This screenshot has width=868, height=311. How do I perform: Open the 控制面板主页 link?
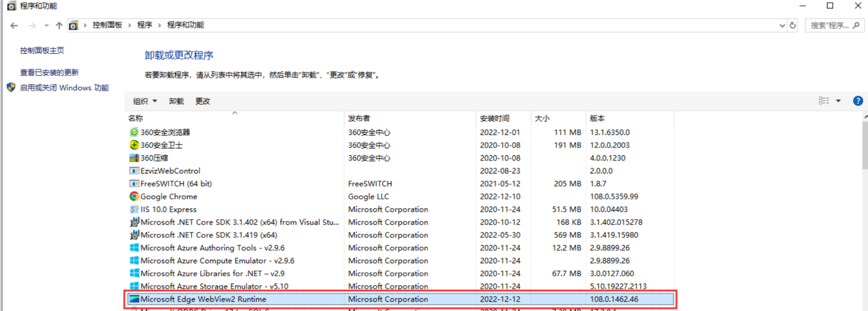click(42, 51)
